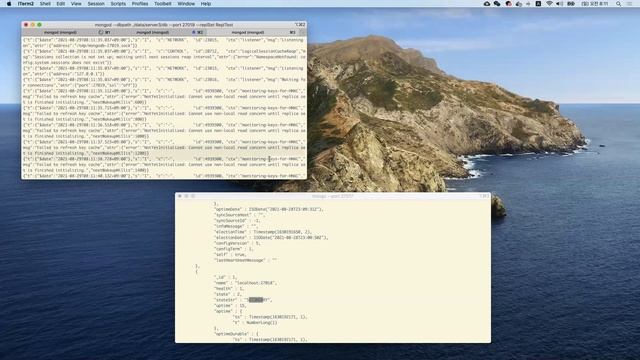This screenshot has width=640, height=360.
Task: Click the "health" : 1 line
Action: [x=229, y=288]
